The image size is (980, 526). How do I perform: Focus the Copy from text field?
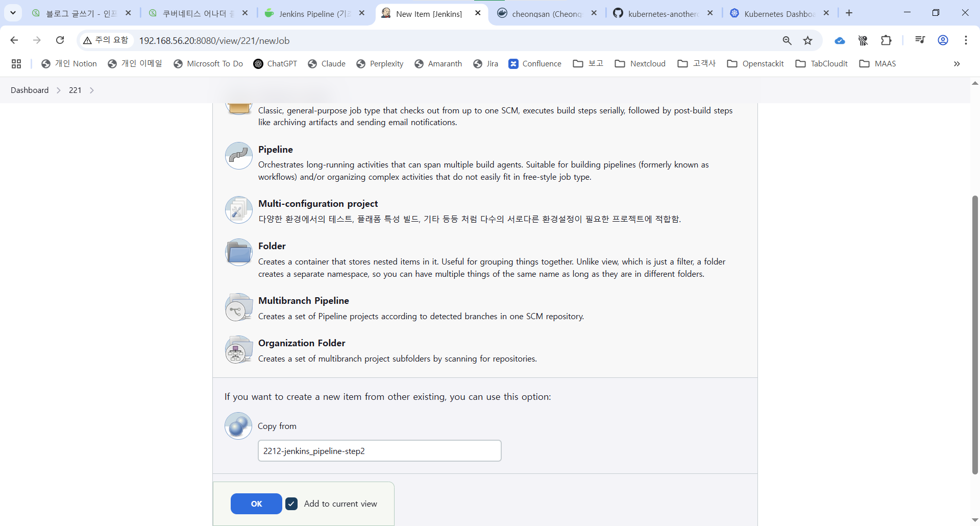380,451
